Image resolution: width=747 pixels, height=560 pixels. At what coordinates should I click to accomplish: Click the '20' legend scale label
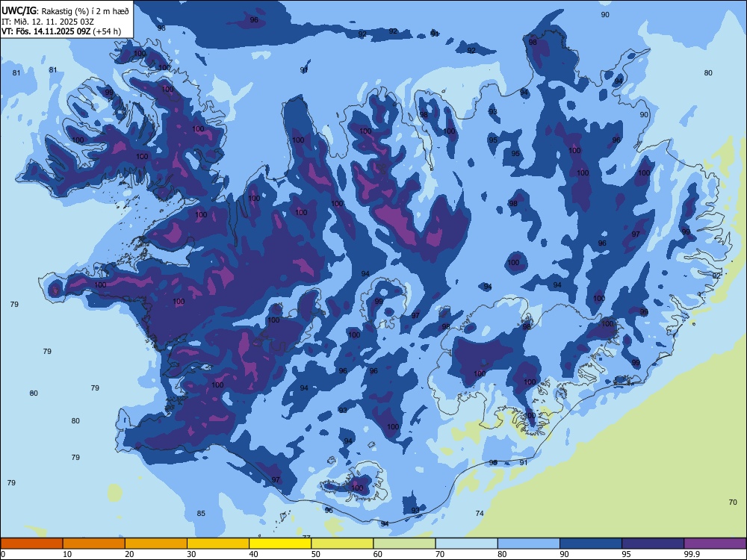tap(129, 554)
